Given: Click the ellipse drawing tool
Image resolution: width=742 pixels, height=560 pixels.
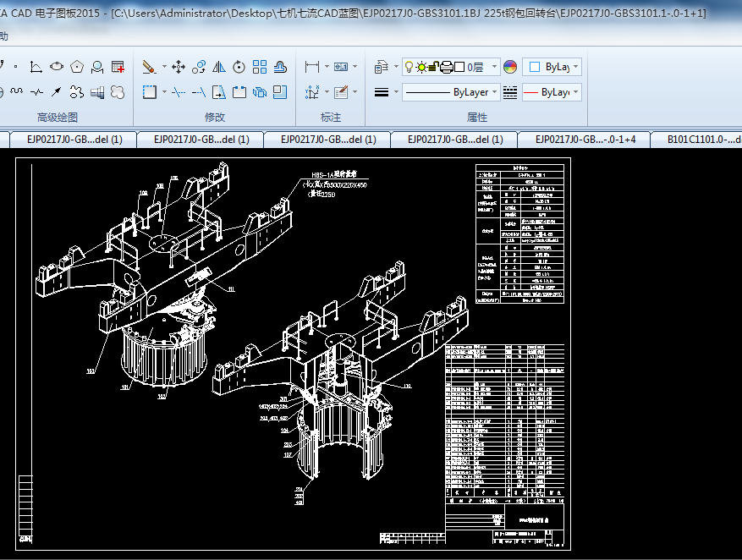Looking at the screenshot, I should click(57, 67).
